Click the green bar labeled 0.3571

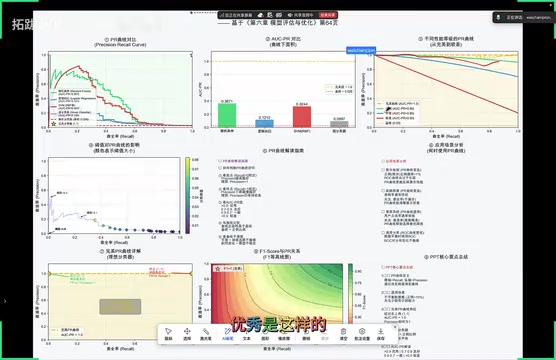coord(227,115)
